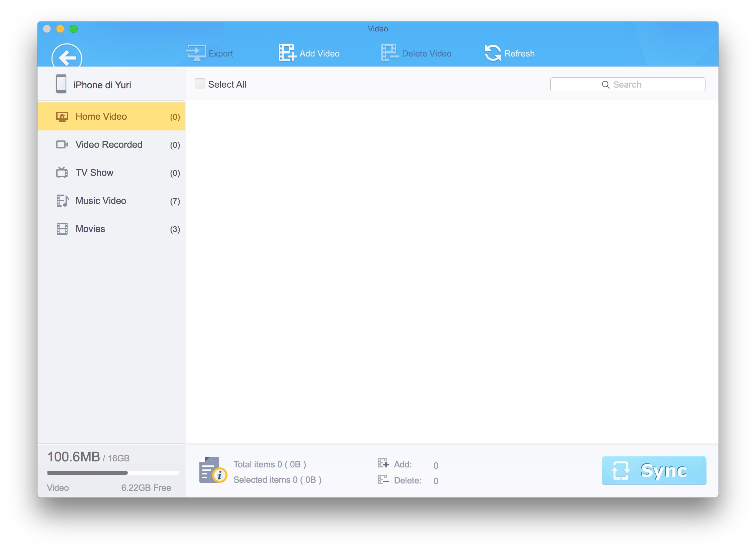
Task: Click the Video Recorded camera icon
Action: coord(62,144)
